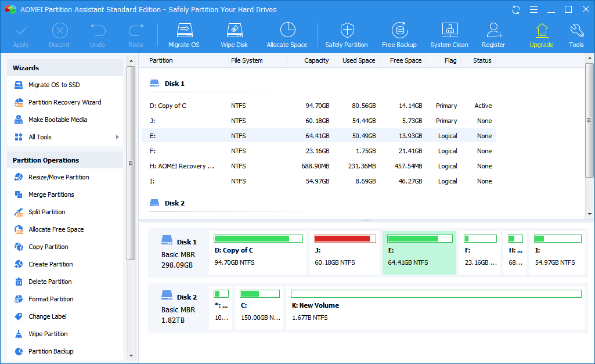The width and height of the screenshot is (595, 364).
Task: Click the I: 54.97GB disk map block
Action: pyautogui.click(x=557, y=253)
